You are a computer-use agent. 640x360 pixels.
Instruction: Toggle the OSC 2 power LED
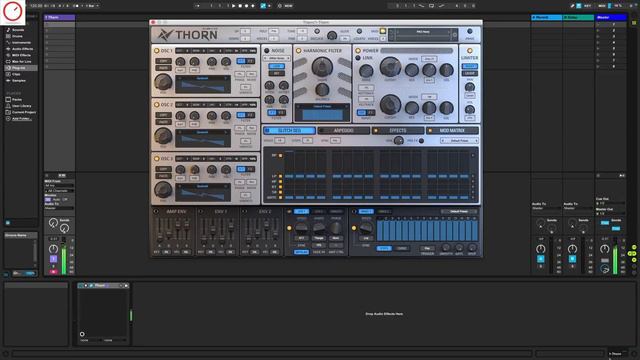[x=156, y=105]
